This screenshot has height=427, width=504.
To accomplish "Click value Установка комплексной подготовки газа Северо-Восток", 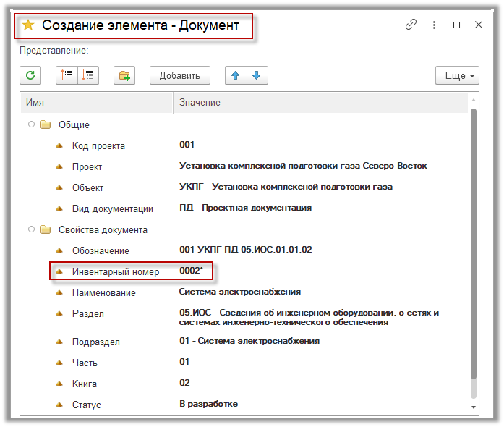I will coord(303,166).
